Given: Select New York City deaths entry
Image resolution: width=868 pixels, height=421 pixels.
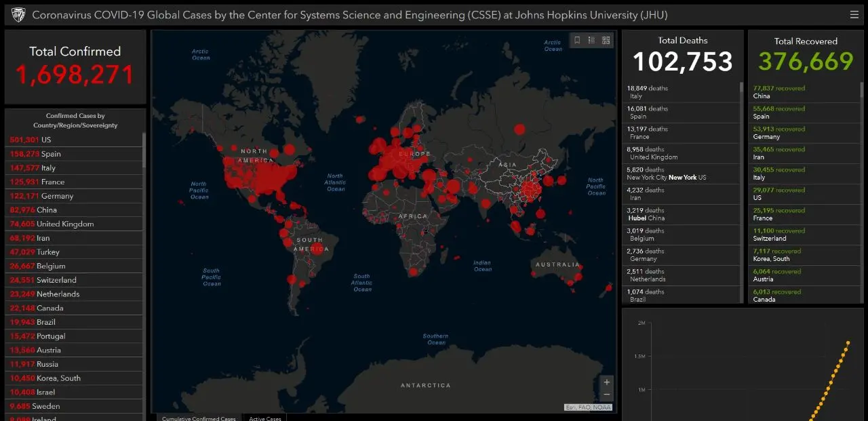Looking at the screenshot, I should click(666, 174).
